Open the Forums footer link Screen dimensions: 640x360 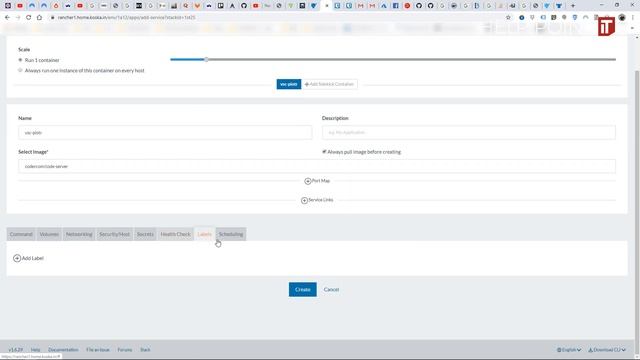tap(124, 350)
